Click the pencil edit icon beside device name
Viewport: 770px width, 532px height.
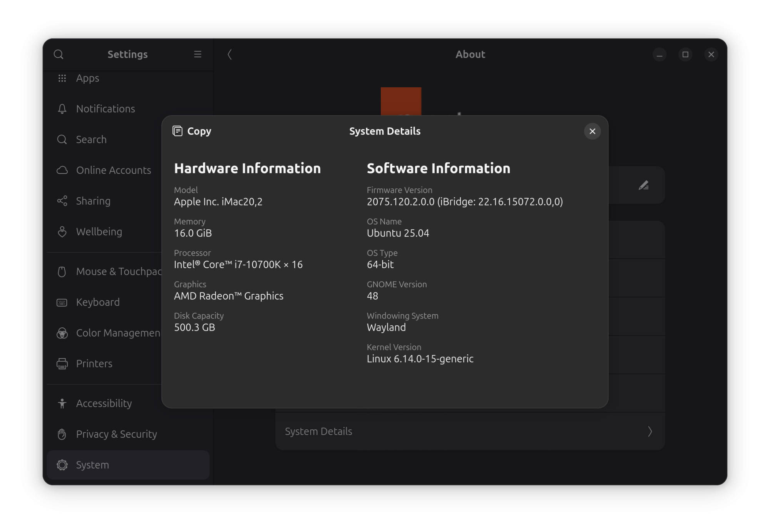tap(644, 185)
